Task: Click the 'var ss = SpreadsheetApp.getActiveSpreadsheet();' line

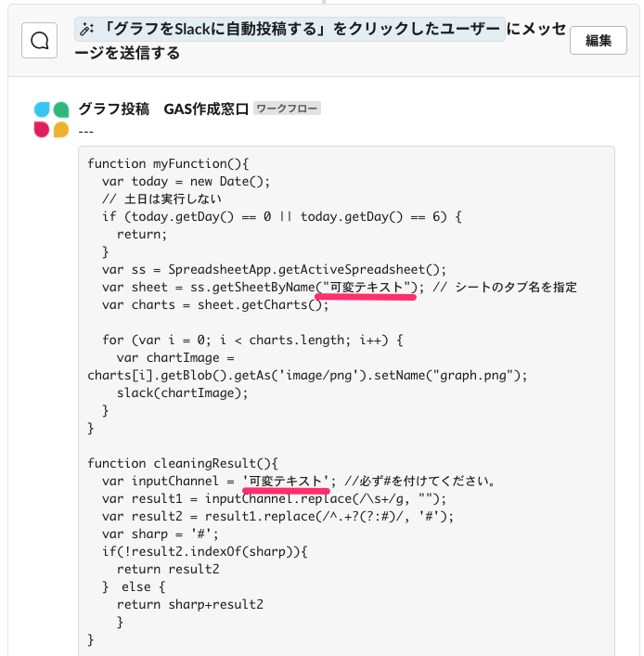Action: click(x=274, y=269)
